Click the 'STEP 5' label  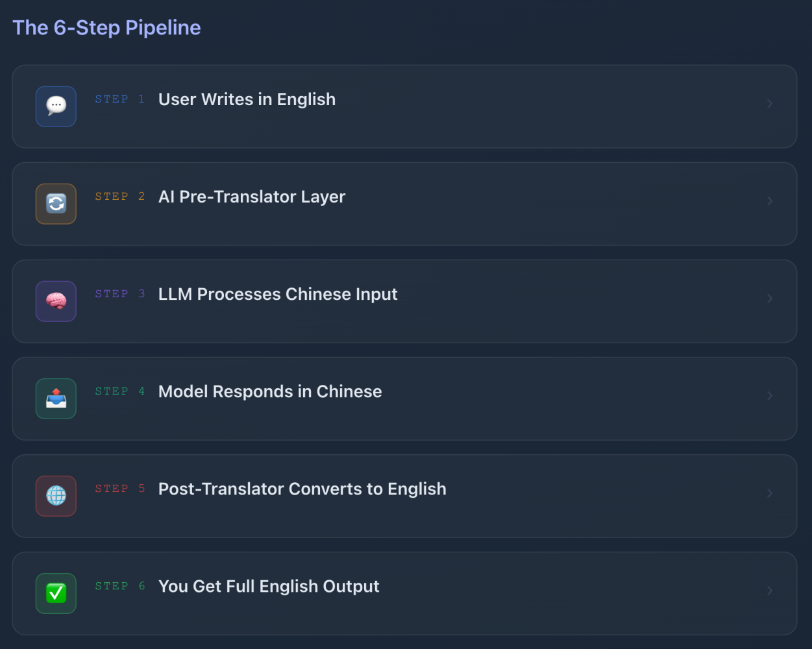click(x=120, y=489)
